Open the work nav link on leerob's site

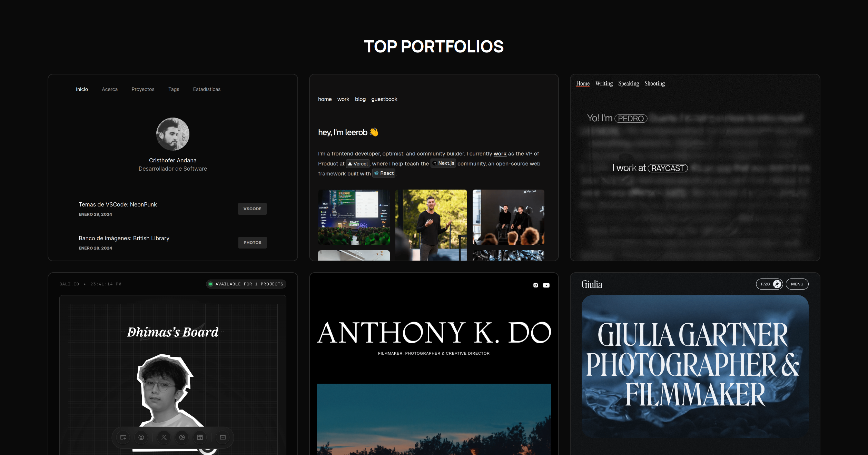click(x=343, y=99)
